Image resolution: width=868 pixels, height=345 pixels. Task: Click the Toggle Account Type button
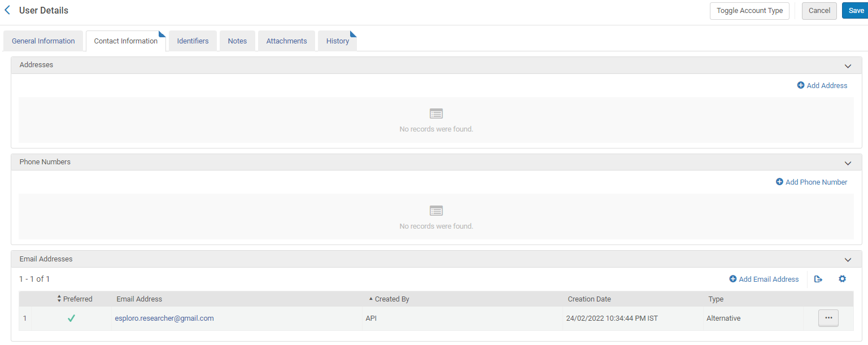point(749,11)
